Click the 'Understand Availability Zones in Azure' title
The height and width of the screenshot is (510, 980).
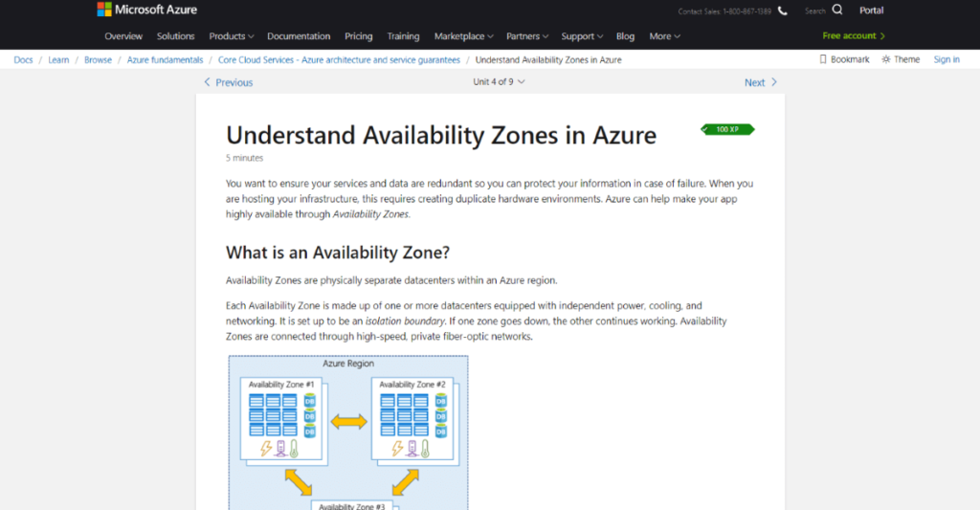click(441, 135)
